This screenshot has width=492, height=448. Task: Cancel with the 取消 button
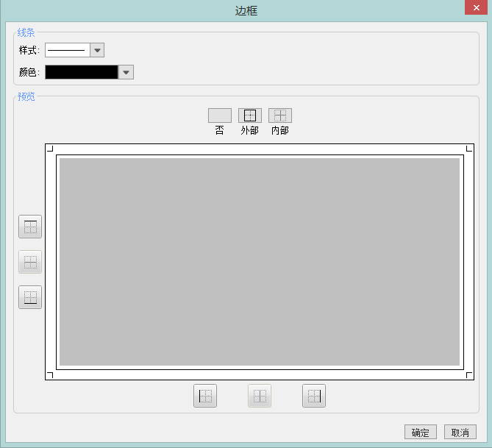tap(460, 432)
